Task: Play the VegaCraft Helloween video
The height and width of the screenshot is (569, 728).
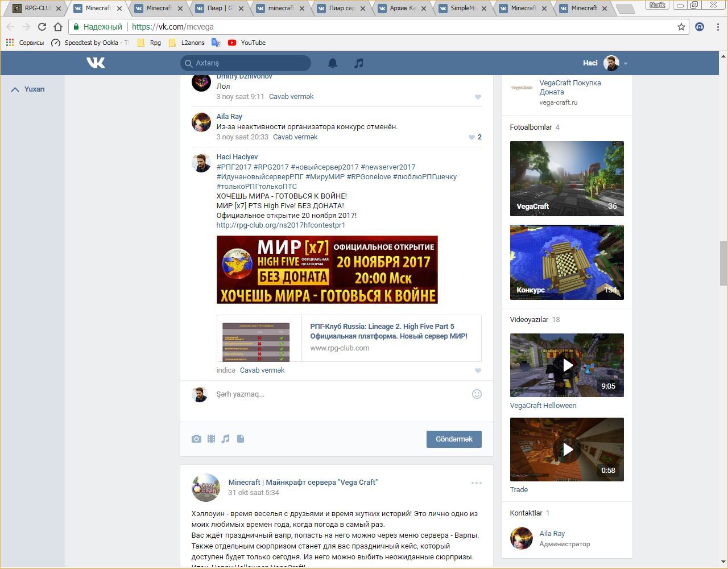Action: click(567, 365)
